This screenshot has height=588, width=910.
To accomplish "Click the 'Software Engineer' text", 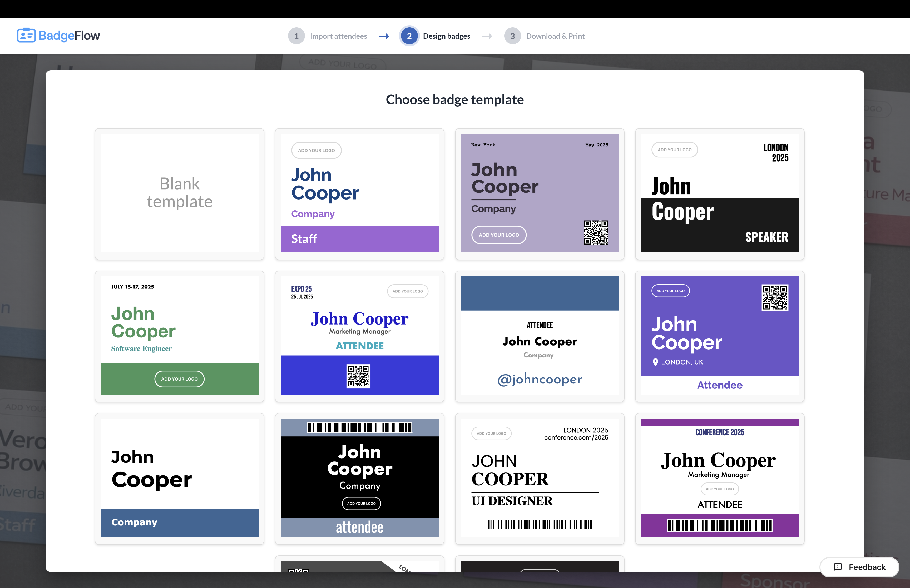I will point(141,348).
